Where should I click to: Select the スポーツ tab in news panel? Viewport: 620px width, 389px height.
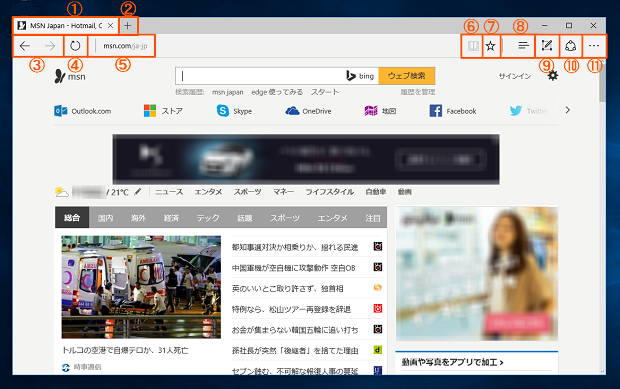coord(285,218)
